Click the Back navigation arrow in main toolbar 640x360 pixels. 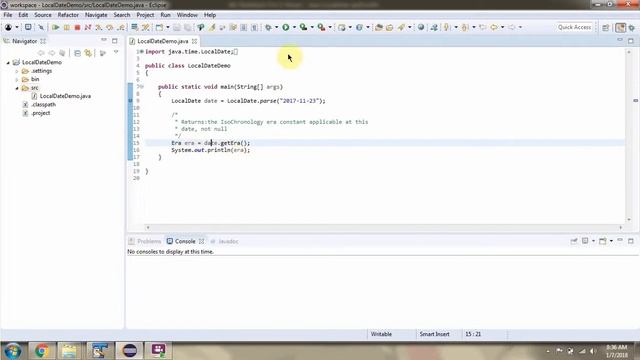click(494, 27)
